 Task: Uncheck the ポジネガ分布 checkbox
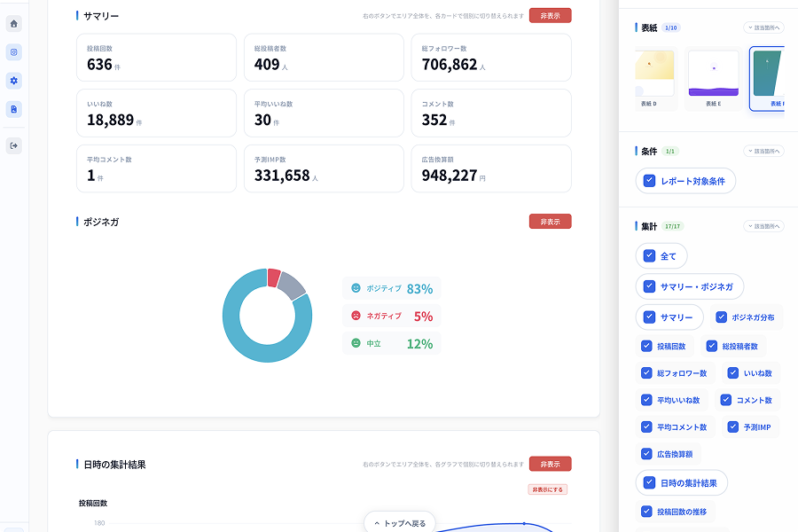pyautogui.click(x=722, y=317)
